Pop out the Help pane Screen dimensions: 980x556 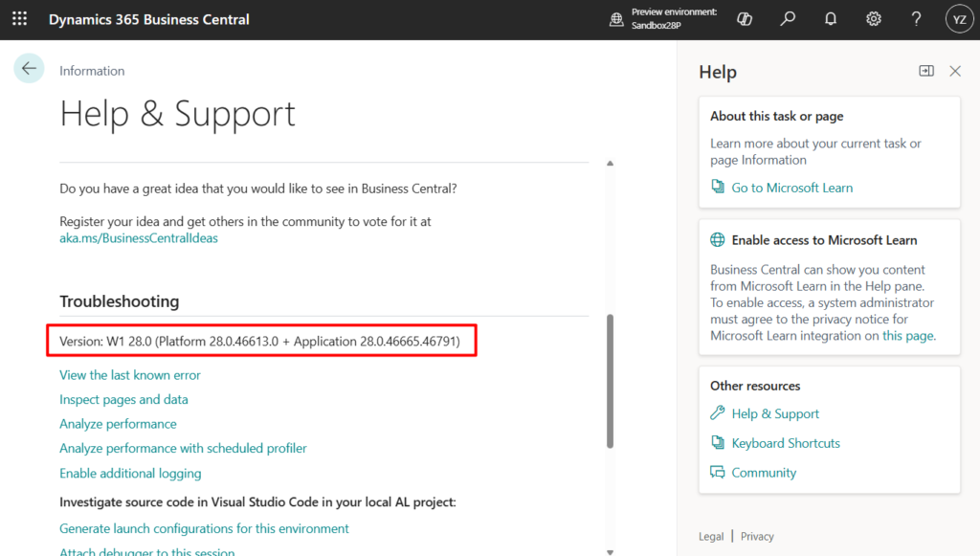pos(925,71)
